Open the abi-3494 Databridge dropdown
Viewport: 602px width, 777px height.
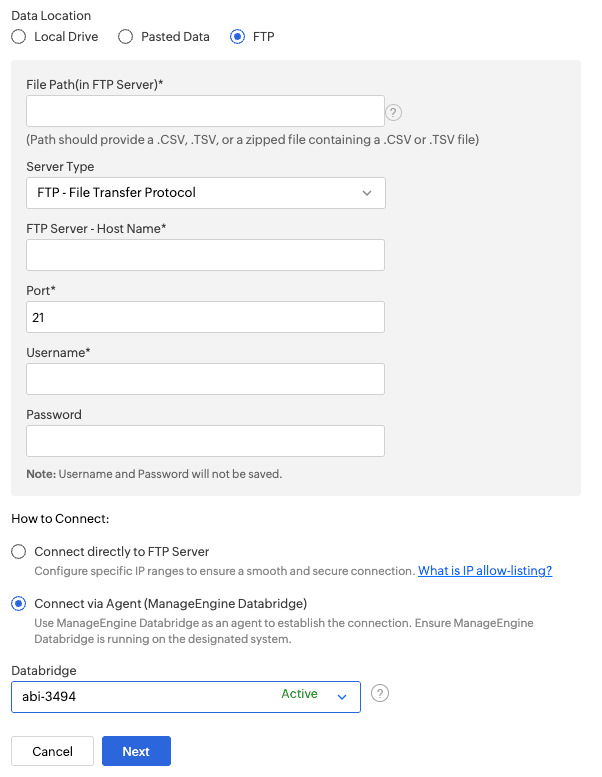coord(186,697)
